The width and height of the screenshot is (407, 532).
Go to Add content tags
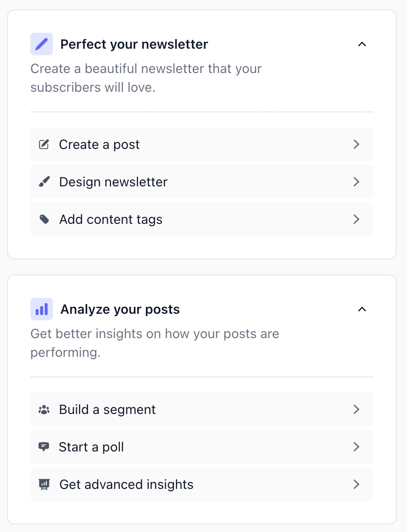tap(202, 219)
